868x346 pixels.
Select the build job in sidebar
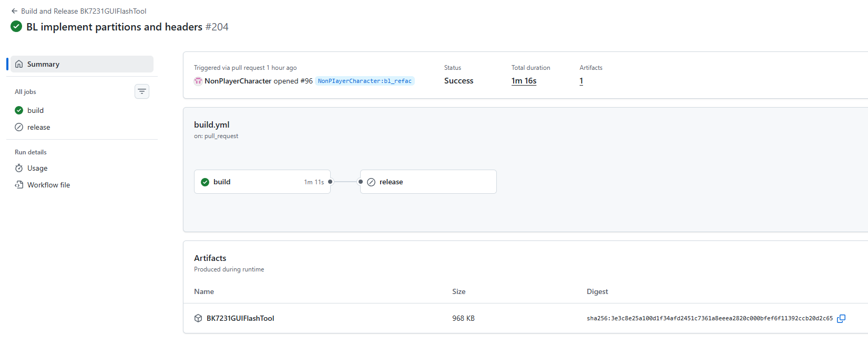(x=82, y=110)
